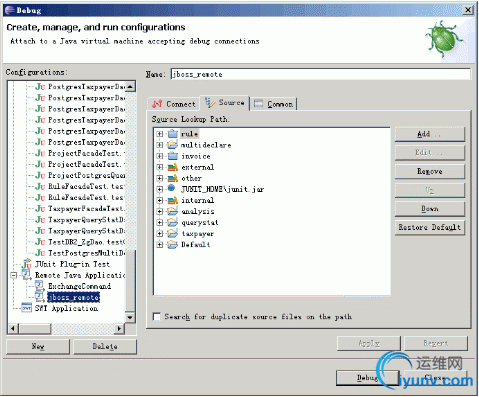Click the horizontal scrollbar left arrow
This screenshot has height=397, width=479.
pos(13,329)
